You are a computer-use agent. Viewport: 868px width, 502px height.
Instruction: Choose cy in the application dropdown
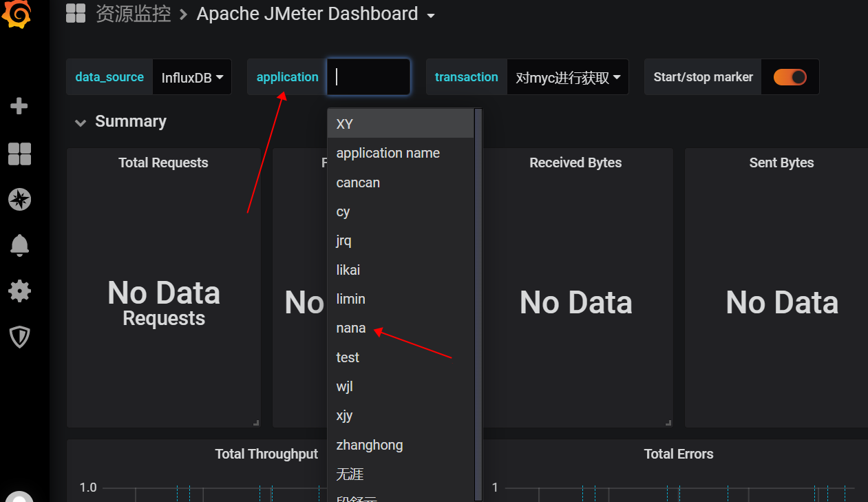[401, 211]
